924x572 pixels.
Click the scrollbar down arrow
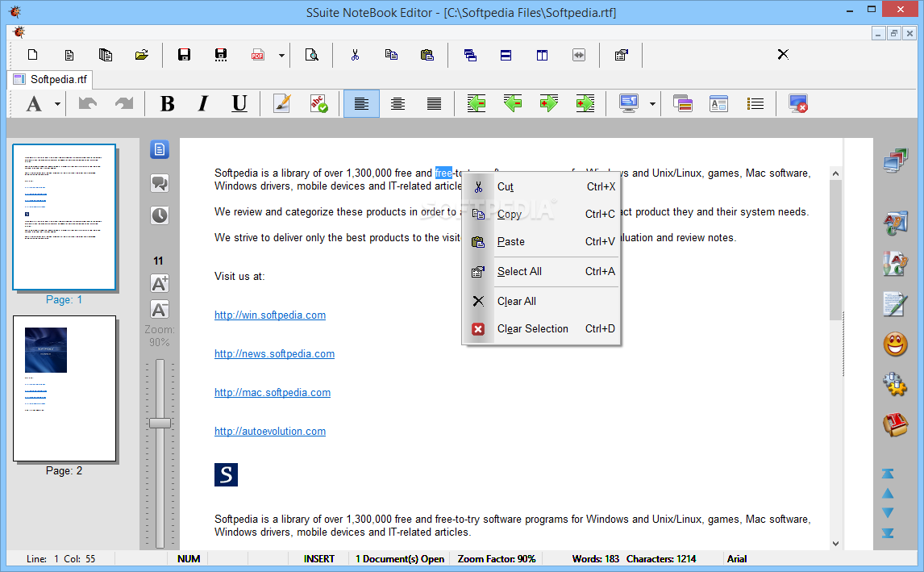[x=835, y=543]
